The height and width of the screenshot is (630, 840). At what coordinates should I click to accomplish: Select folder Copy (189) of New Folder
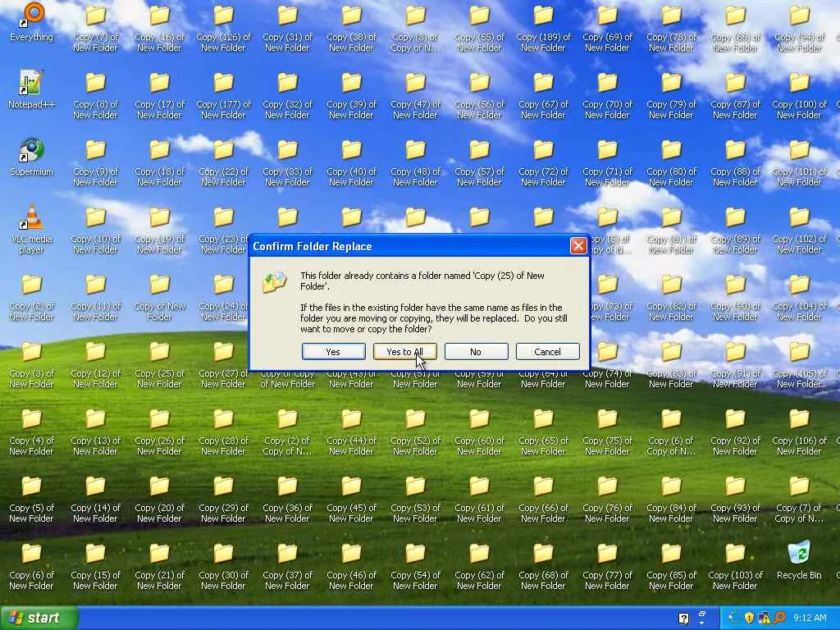pyautogui.click(x=543, y=29)
